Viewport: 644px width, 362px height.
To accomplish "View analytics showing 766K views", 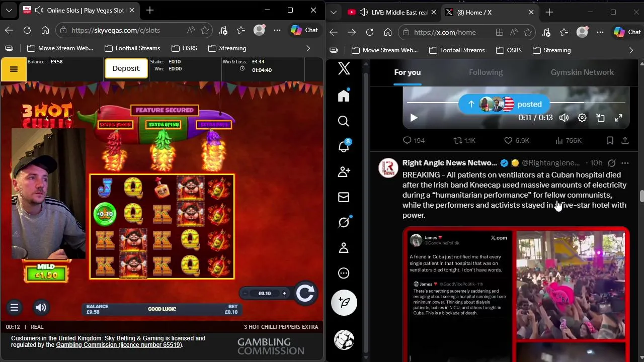I will [568, 141].
